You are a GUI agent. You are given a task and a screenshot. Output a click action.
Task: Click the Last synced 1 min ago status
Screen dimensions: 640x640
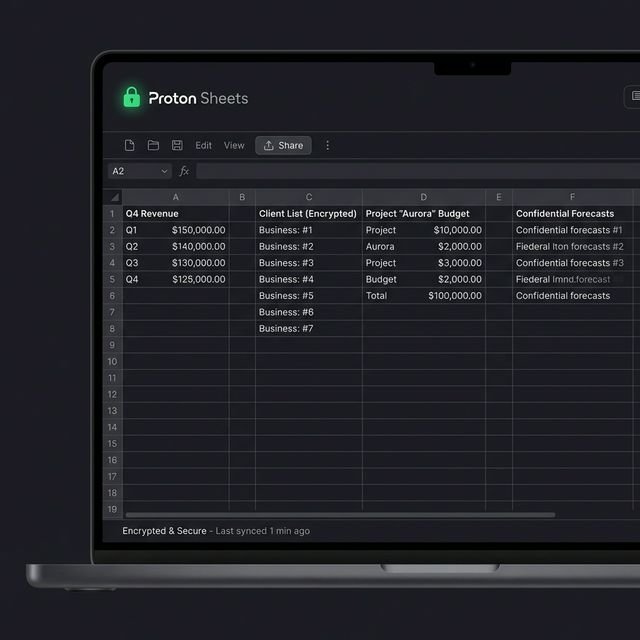(x=262, y=531)
